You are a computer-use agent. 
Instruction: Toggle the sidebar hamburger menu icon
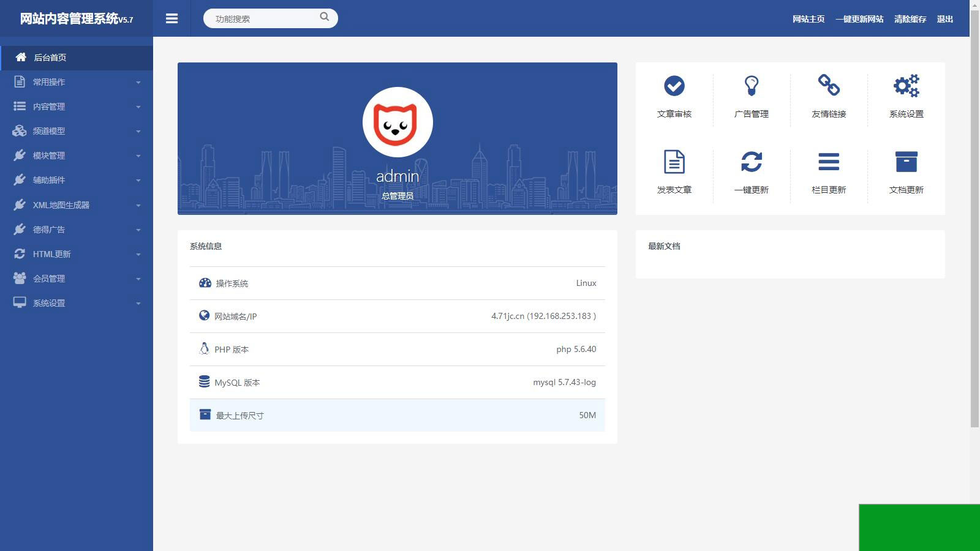tap(171, 19)
